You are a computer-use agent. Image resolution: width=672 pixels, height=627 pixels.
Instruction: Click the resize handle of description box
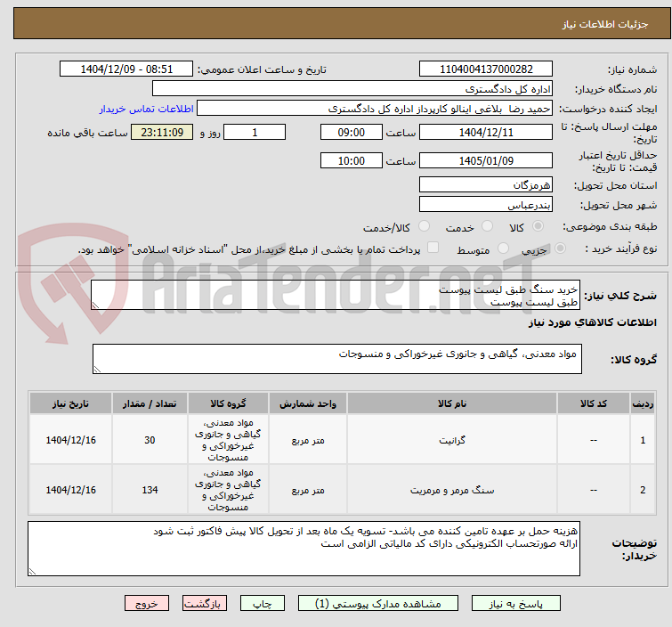click(x=95, y=305)
